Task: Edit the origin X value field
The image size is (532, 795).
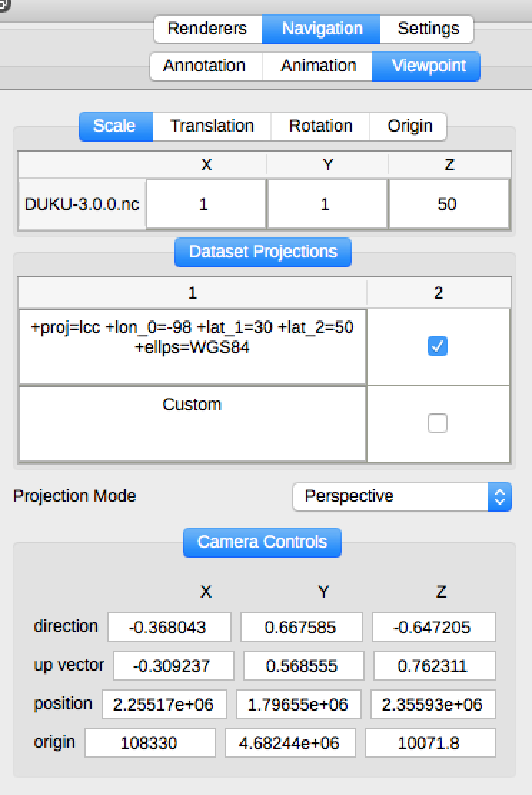Action: [149, 744]
